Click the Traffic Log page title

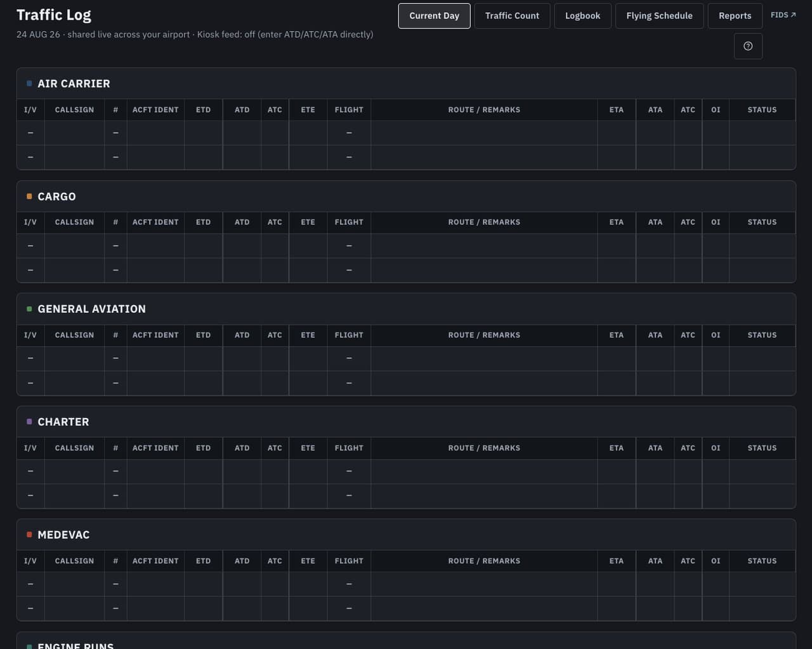(54, 15)
